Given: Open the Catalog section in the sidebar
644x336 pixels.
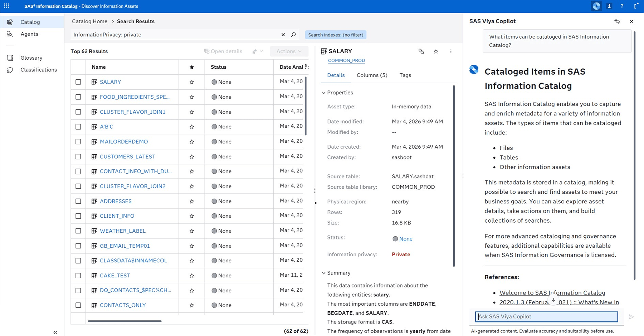Looking at the screenshot, I should tap(30, 22).
